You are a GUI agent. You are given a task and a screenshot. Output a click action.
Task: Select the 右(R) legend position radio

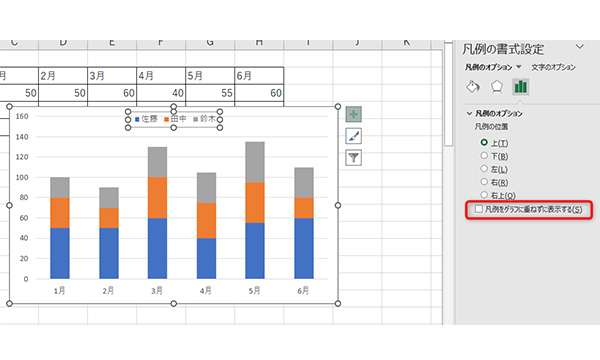point(484,182)
